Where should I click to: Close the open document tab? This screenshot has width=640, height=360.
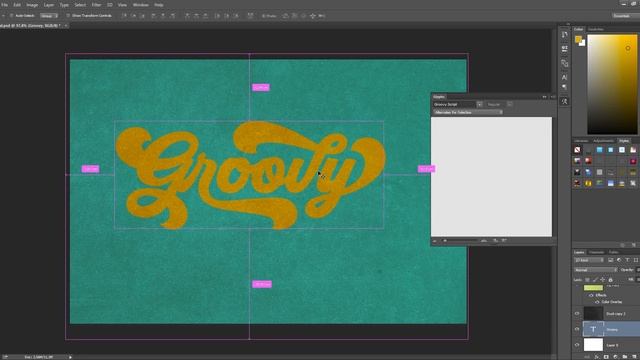(66, 26)
